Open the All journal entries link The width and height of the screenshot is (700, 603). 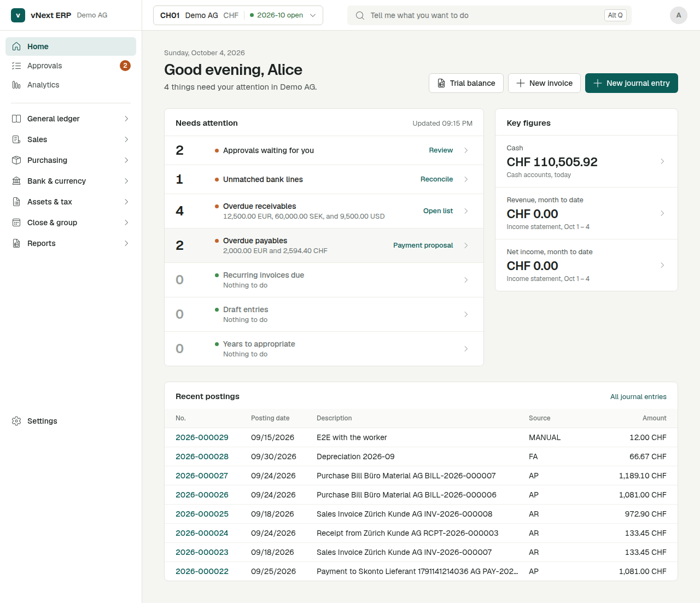click(638, 397)
